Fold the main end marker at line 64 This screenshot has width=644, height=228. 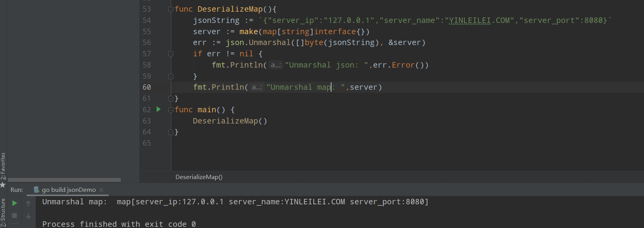(x=171, y=132)
